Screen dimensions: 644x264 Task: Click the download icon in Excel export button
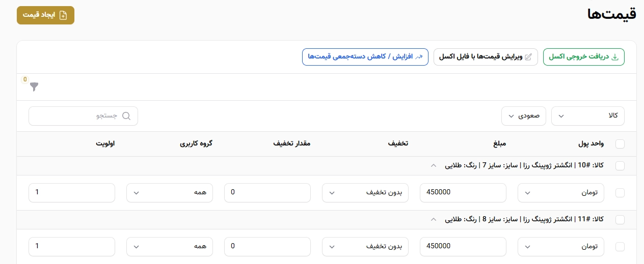[x=614, y=57]
